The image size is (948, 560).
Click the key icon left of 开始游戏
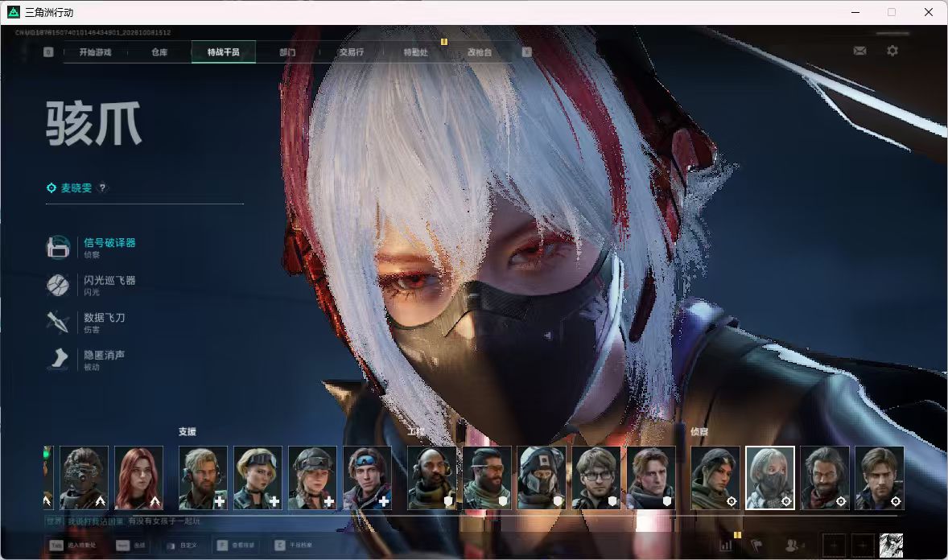click(x=48, y=52)
